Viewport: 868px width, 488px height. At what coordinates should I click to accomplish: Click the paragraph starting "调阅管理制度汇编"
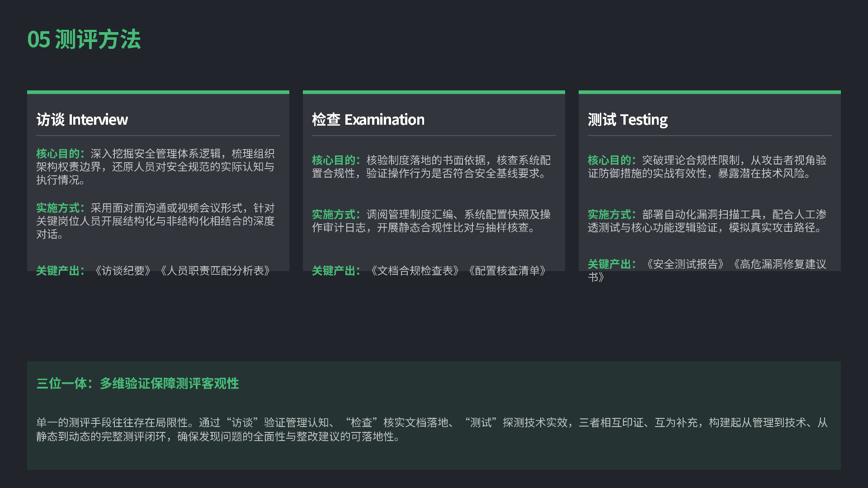(431, 221)
